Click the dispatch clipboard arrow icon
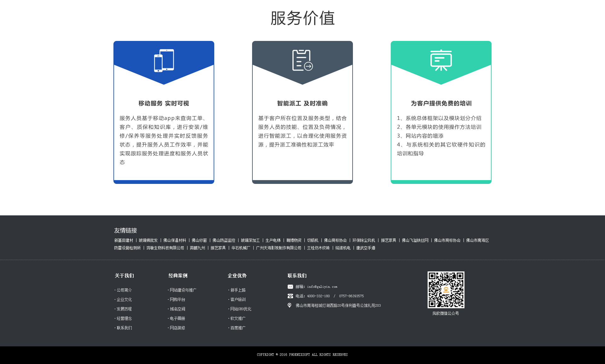The image size is (605, 364). 302,60
